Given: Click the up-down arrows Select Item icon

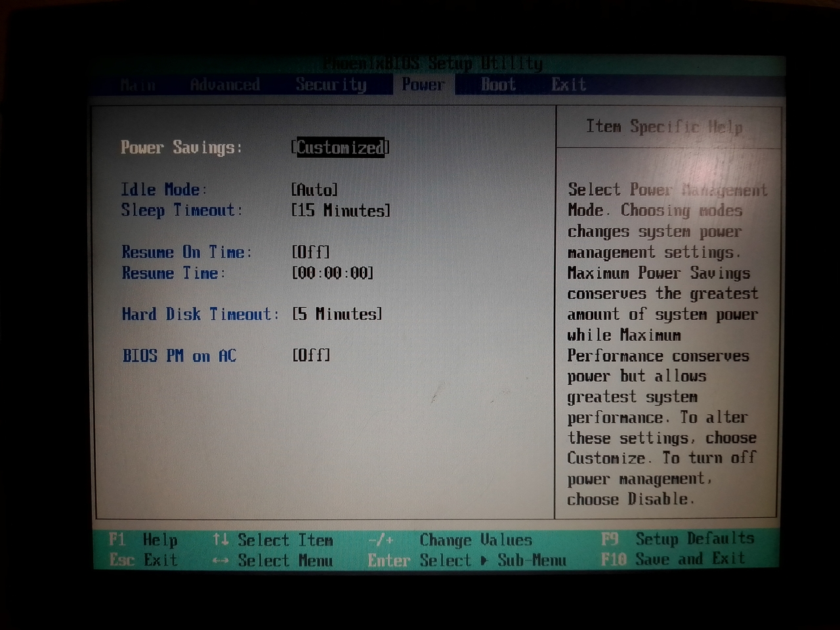Looking at the screenshot, I should point(220,539).
